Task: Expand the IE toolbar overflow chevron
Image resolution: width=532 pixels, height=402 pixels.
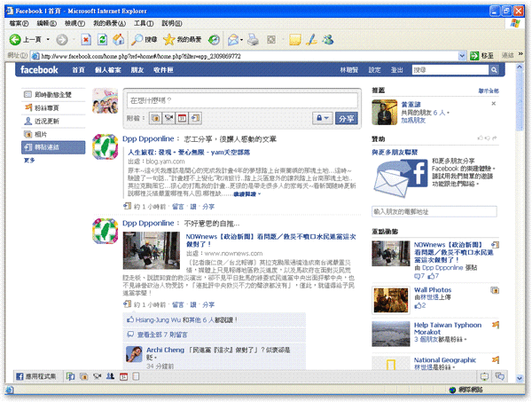Action: tap(520, 54)
